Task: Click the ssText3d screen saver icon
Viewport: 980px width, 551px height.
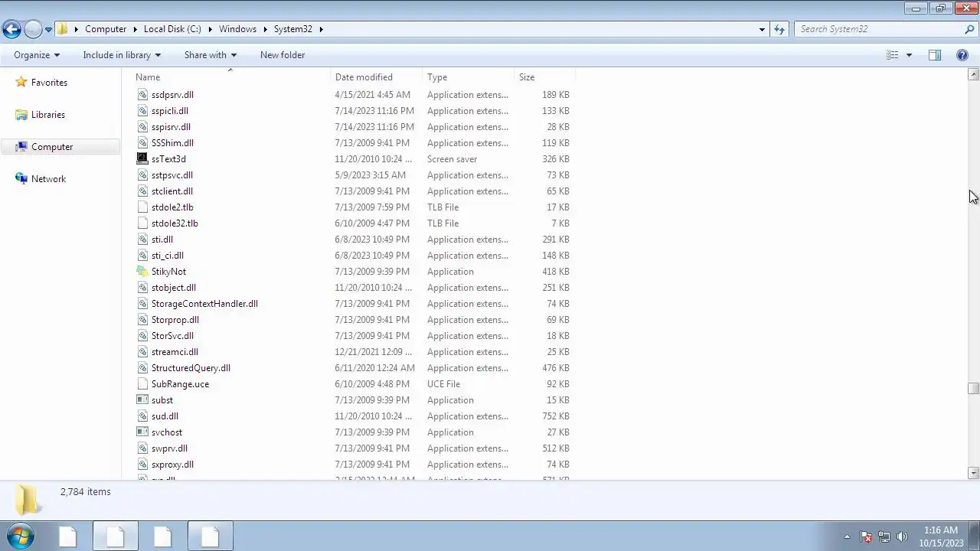Action: [x=142, y=159]
